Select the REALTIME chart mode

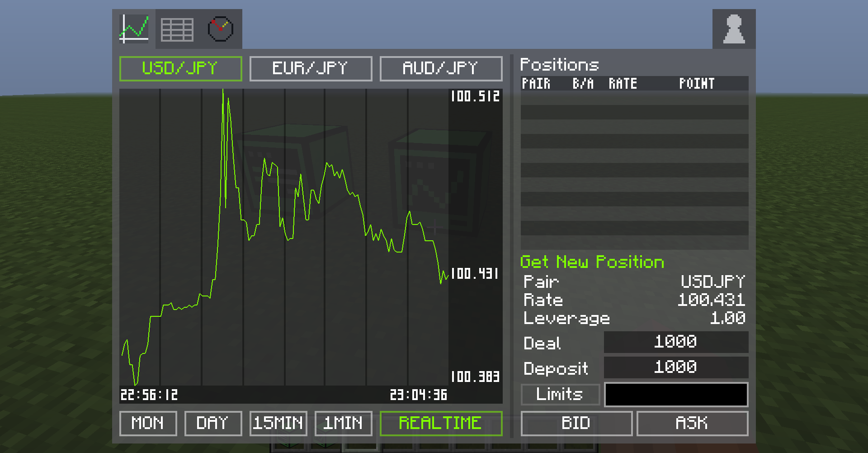441,424
